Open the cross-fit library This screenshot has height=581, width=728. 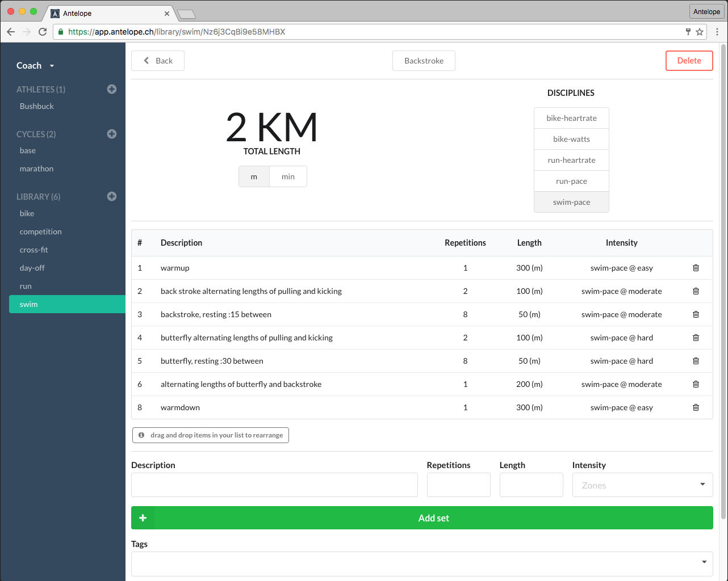point(34,250)
